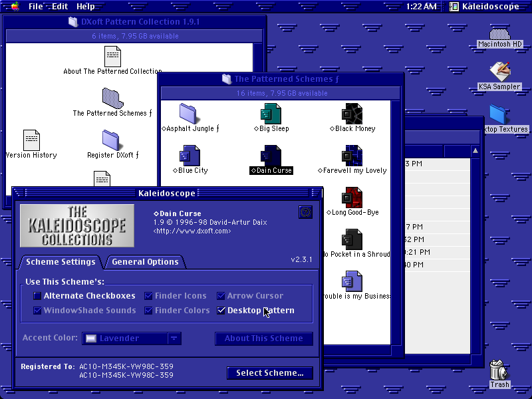Click the Select Scheme... button
The height and width of the screenshot is (399, 532).
(x=270, y=373)
